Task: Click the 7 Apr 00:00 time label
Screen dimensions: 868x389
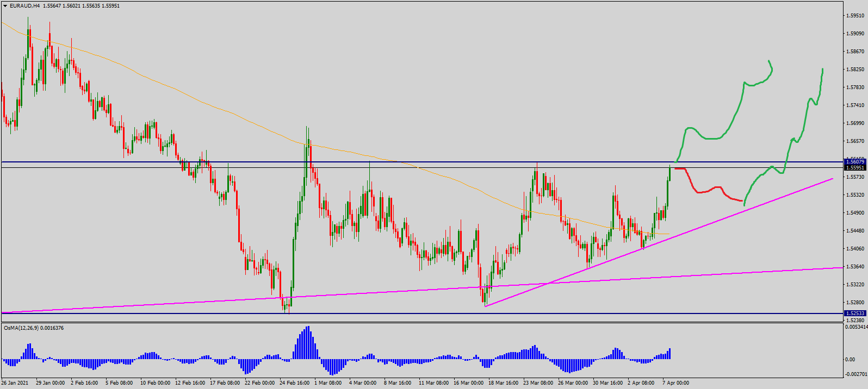Action: 676,383
